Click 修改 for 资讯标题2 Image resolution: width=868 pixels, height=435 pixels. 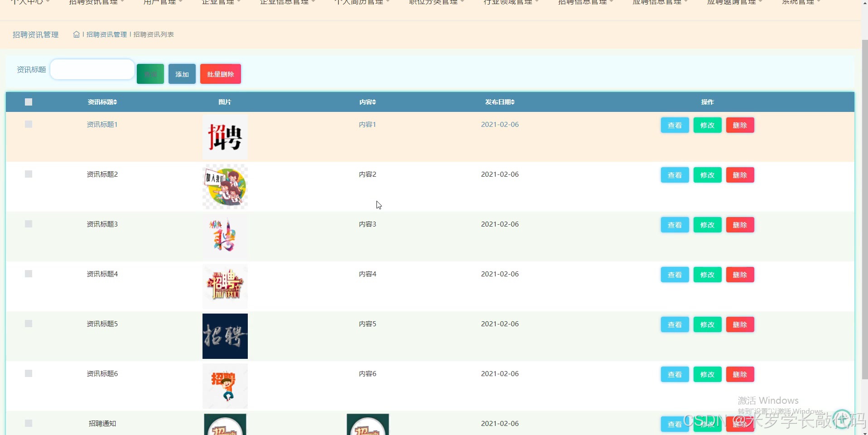coord(708,175)
